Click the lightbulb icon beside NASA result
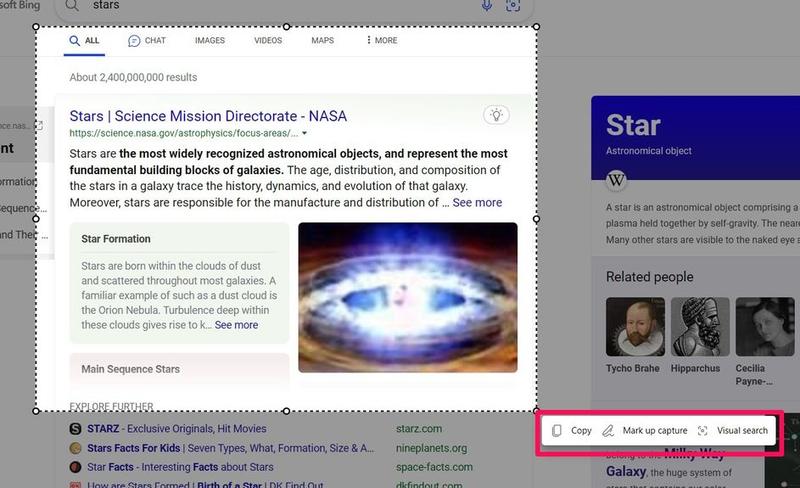This screenshot has width=800, height=488. coord(496,115)
